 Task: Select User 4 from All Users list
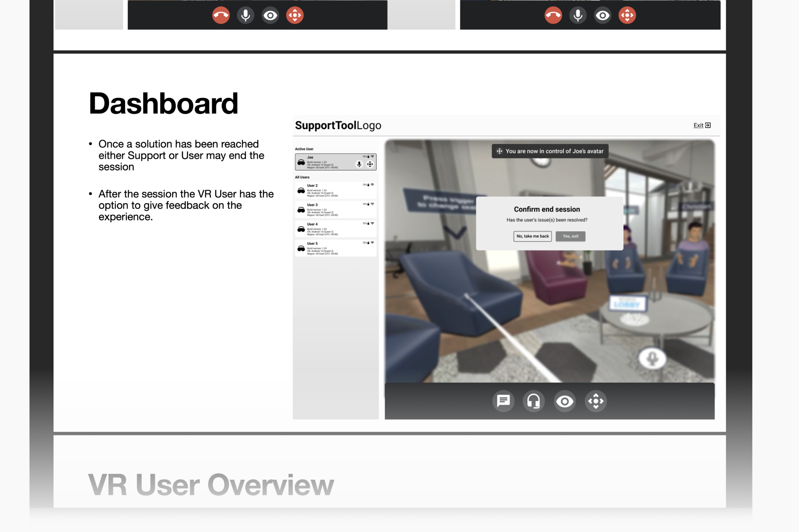pos(335,229)
